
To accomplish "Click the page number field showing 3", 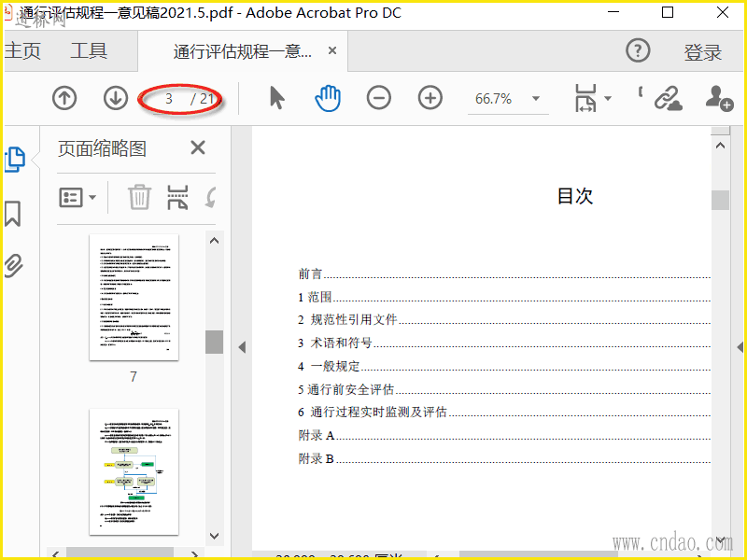I will pyautogui.click(x=169, y=99).
